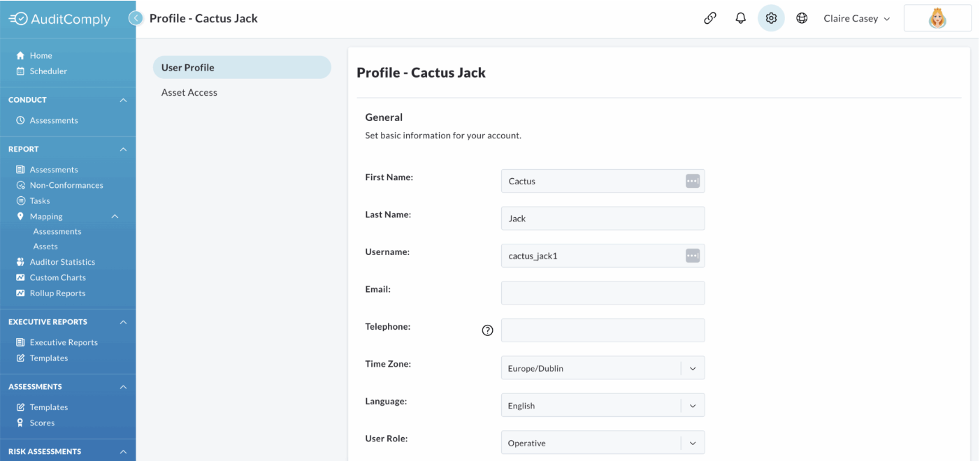
Task: Collapse the sidebar with the arrow button
Action: pyautogui.click(x=137, y=18)
